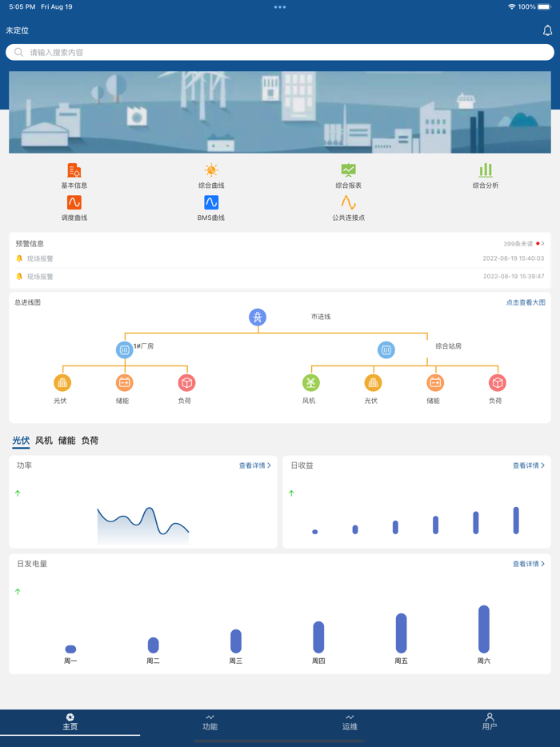Select 储能 node under 综合站房
The height and width of the screenshot is (747, 560).
[x=435, y=382]
